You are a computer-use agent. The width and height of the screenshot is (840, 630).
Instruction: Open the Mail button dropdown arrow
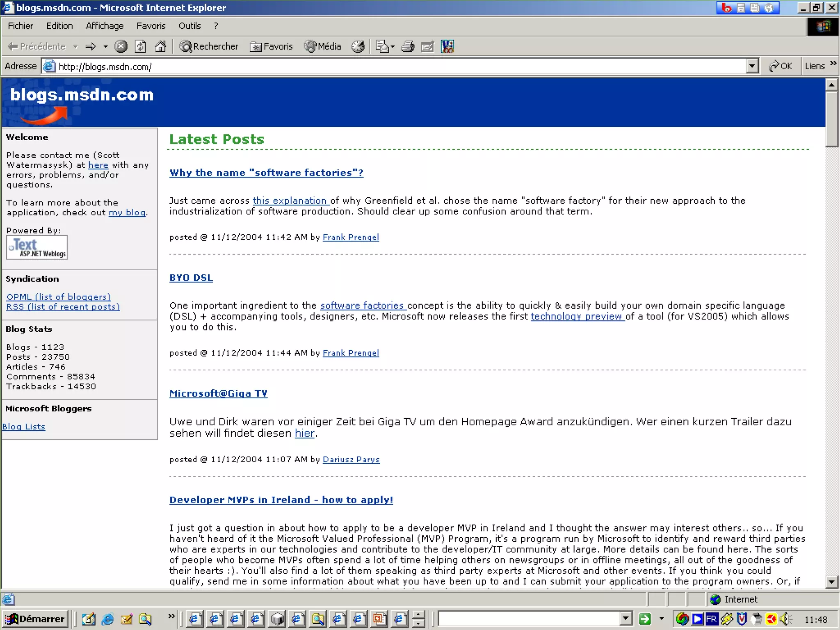coord(393,47)
